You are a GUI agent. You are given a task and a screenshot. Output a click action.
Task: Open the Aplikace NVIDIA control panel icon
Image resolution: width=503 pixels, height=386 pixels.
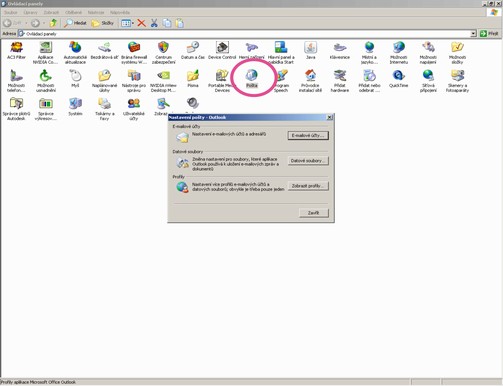(46, 48)
